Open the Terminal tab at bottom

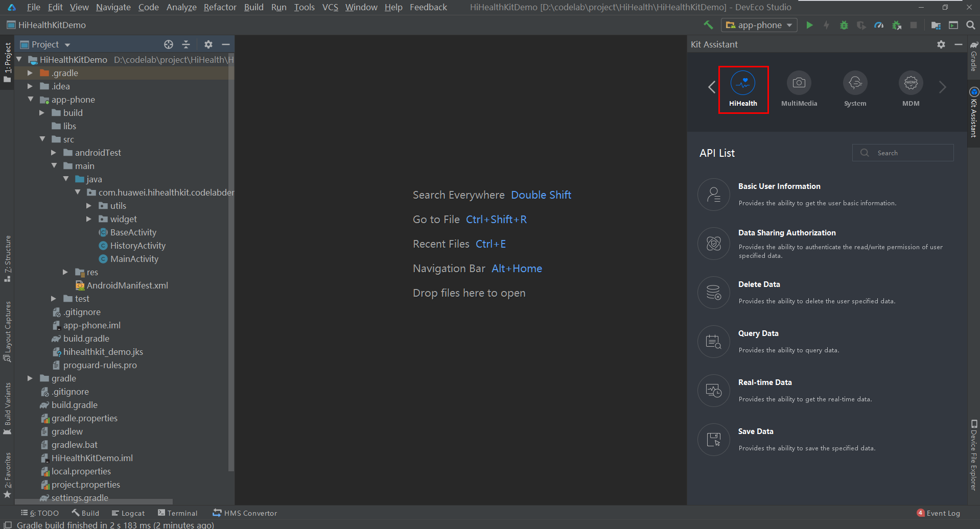tap(177, 513)
